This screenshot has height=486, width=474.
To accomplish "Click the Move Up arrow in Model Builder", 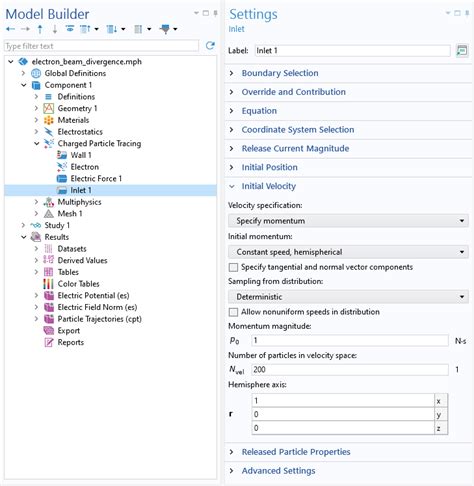I will click(40, 29).
